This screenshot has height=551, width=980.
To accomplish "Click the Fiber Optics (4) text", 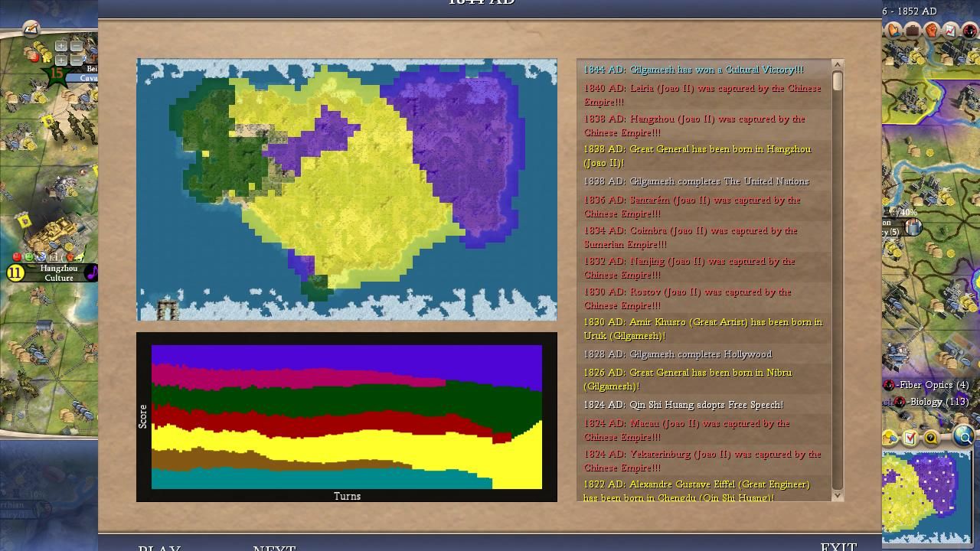I will click(x=933, y=385).
